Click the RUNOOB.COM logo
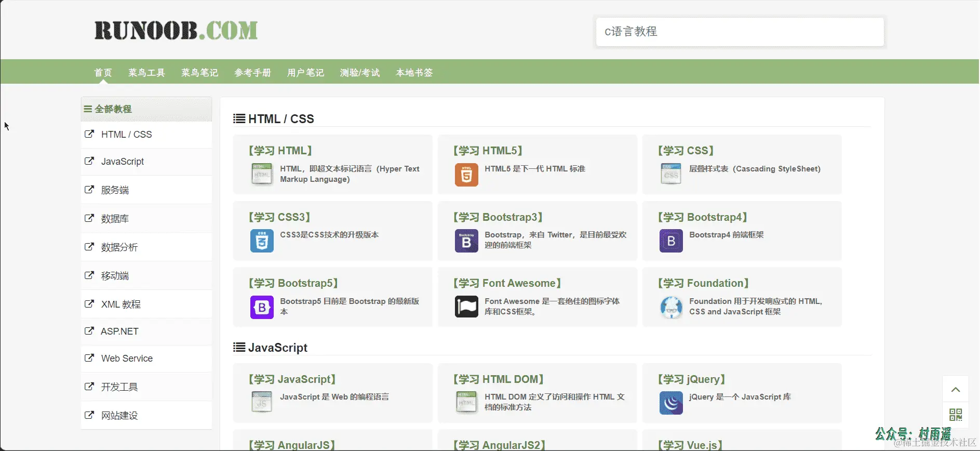This screenshot has width=980, height=451. (176, 31)
